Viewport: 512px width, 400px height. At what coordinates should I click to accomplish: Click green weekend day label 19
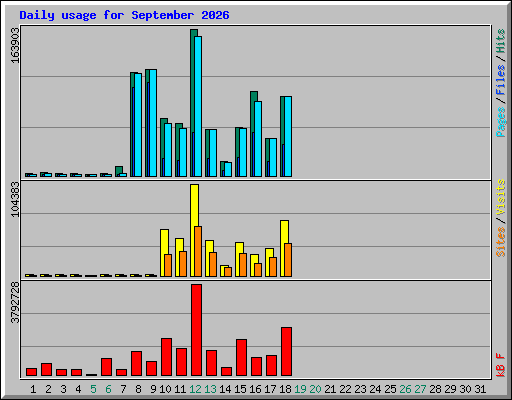coord(300,389)
